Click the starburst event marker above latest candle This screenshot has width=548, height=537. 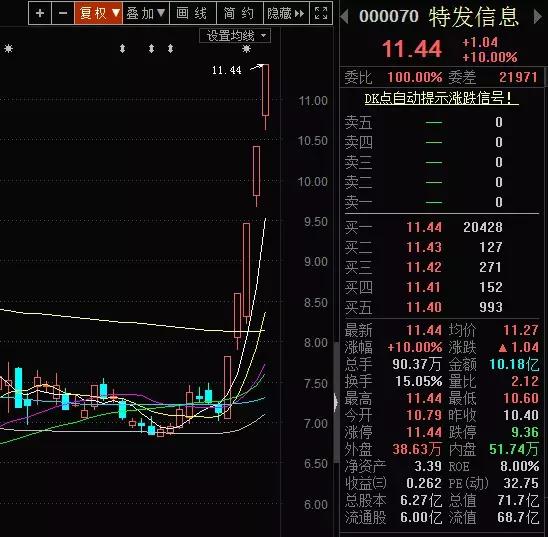tap(246, 48)
